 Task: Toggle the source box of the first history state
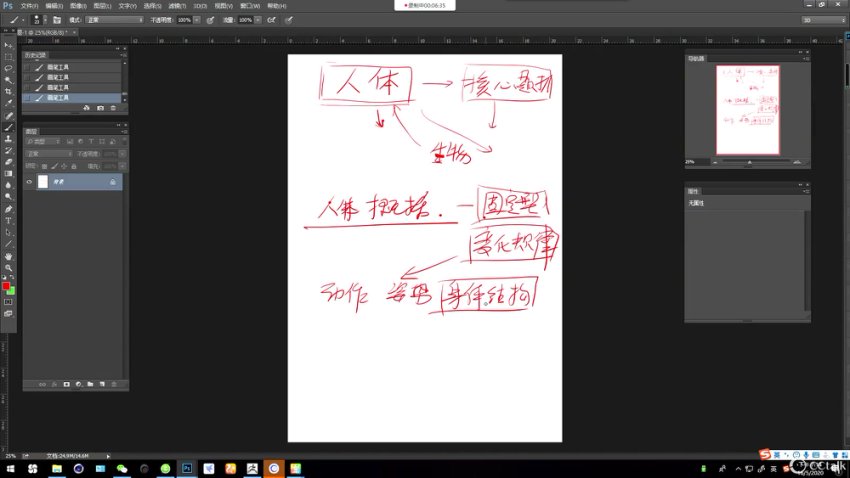coord(27,65)
